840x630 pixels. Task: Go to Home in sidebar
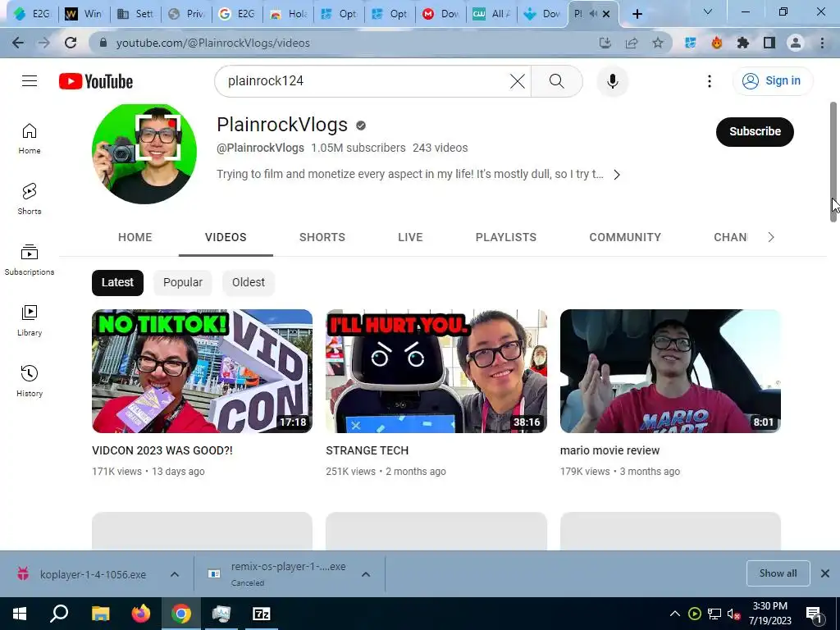[x=30, y=138]
